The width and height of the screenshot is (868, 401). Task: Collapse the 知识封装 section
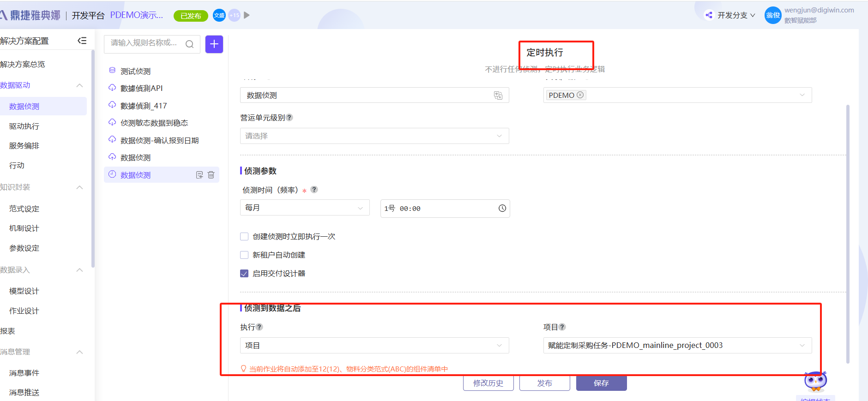(x=79, y=187)
